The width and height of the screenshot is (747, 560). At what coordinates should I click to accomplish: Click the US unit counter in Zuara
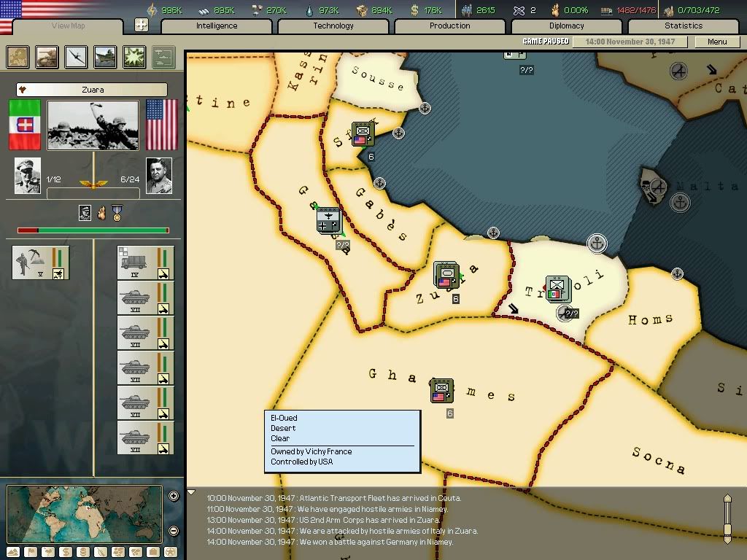[446, 276]
